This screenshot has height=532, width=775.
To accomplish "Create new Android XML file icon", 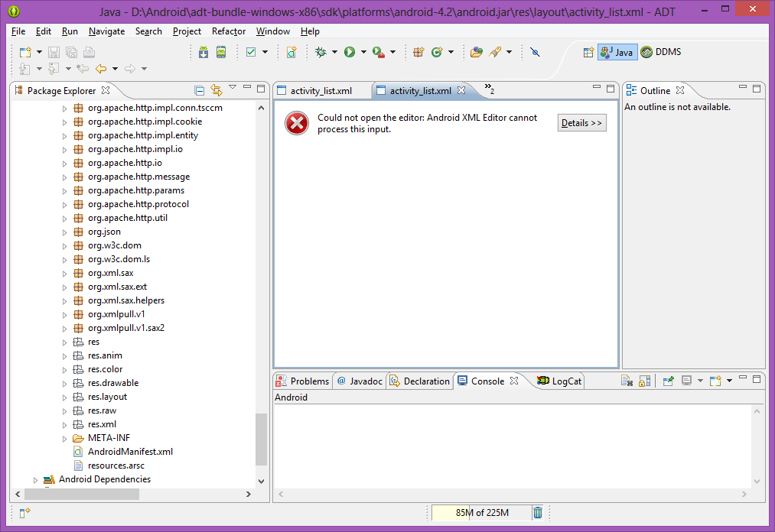I will coord(291,52).
